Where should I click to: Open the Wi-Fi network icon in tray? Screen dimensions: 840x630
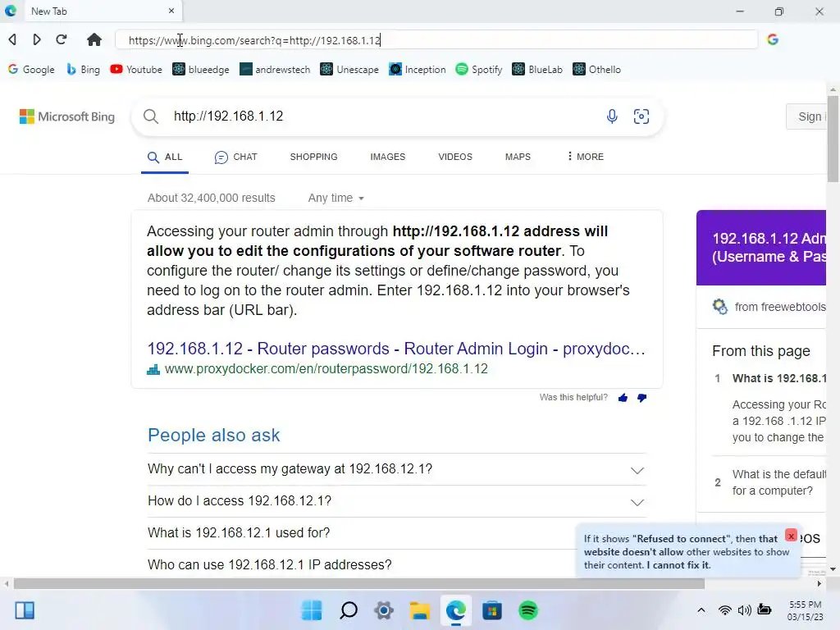(725, 610)
